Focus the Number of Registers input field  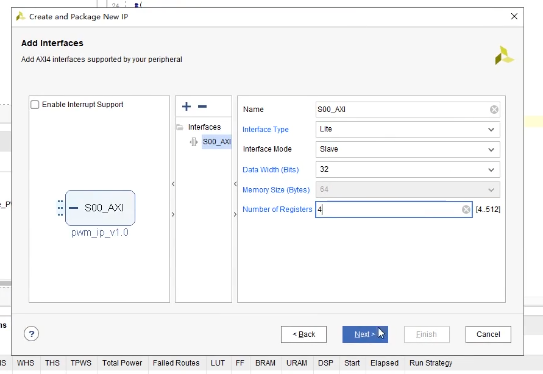(394, 210)
